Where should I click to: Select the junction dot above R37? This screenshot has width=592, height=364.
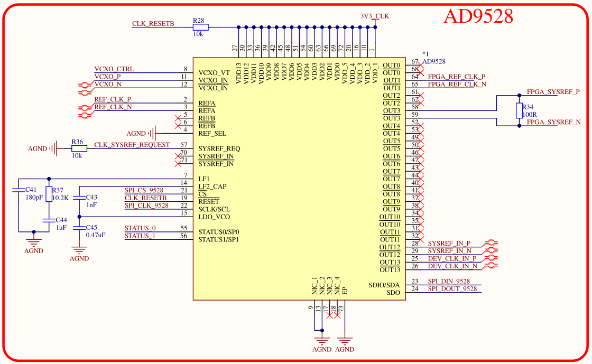[49, 179]
